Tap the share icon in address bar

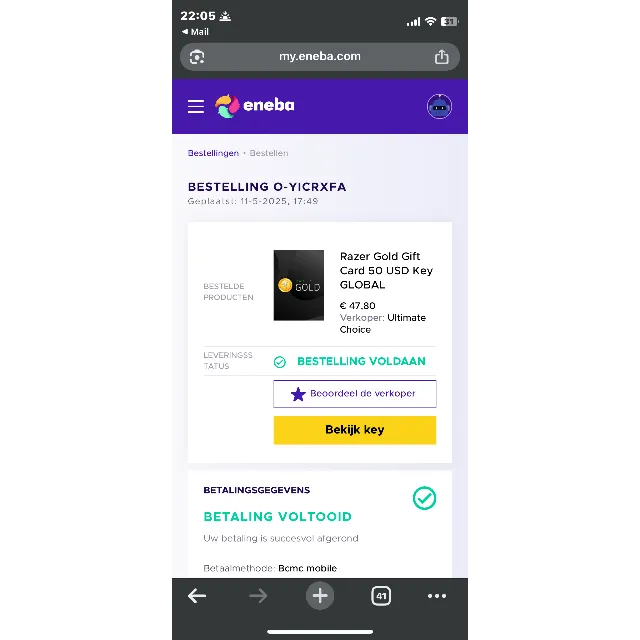point(441,57)
